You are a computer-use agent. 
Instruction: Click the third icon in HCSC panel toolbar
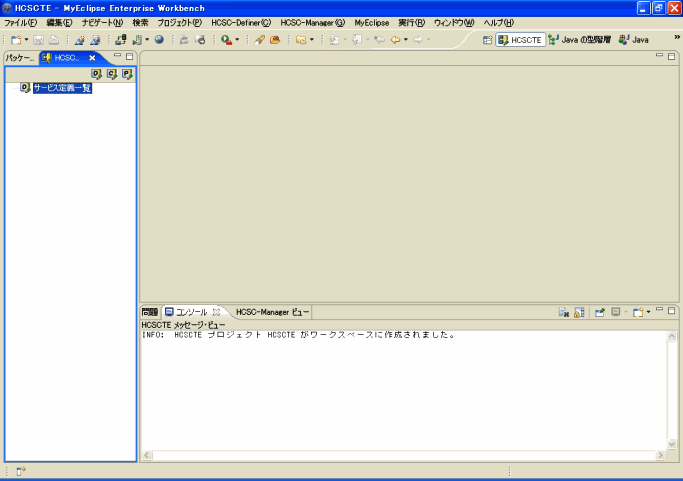point(127,73)
